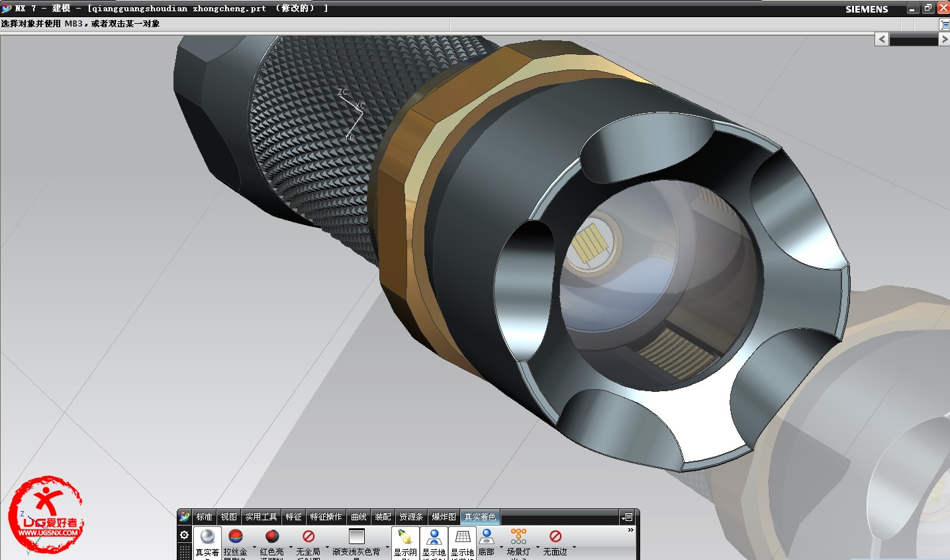Screen dimensions: 950x560
Task: Open dropdown arrow next to 无全局反射图
Action: coord(327,548)
